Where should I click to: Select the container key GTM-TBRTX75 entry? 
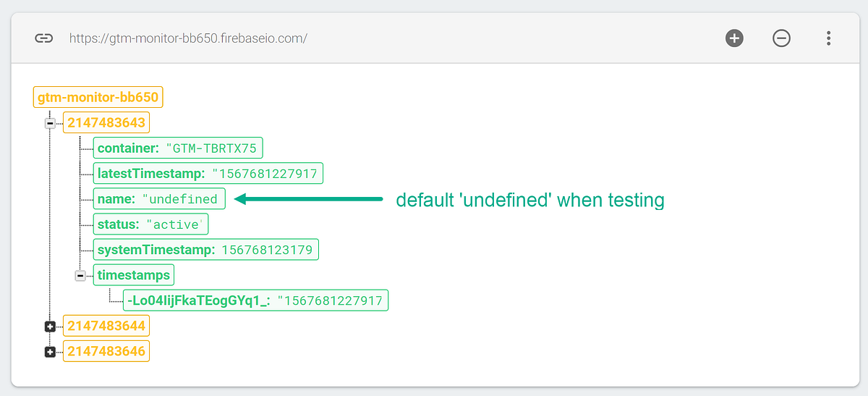pyautogui.click(x=178, y=148)
